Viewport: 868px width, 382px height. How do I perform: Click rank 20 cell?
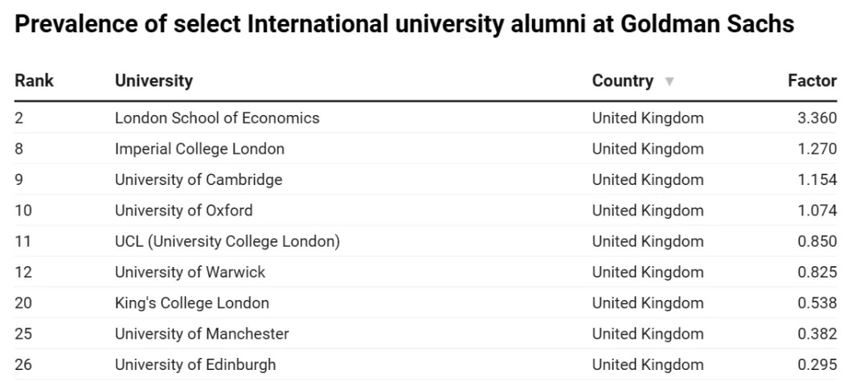tap(23, 303)
